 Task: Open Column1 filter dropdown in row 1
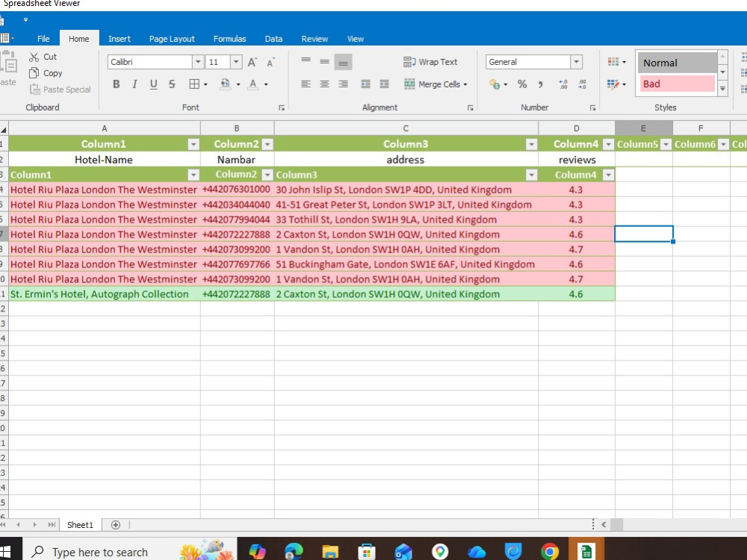(x=193, y=144)
